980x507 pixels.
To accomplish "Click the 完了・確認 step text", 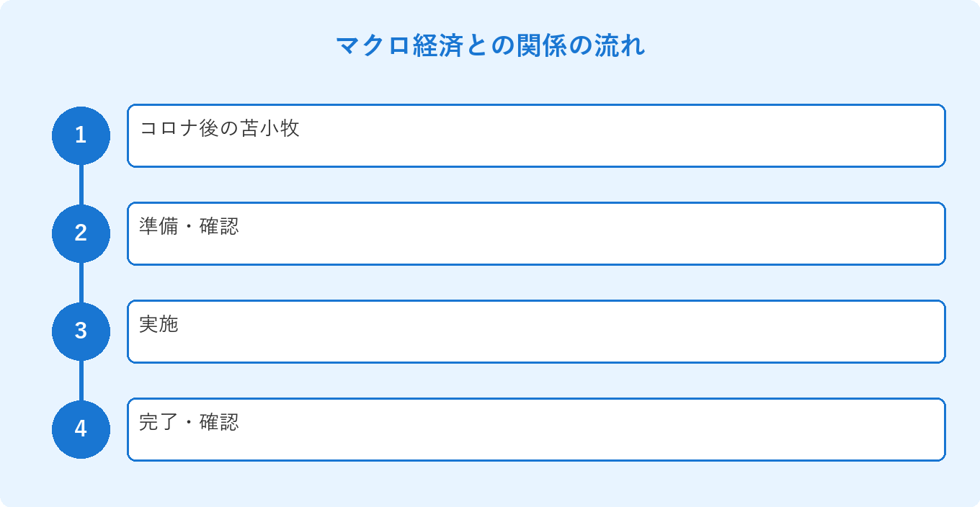I will coord(189,423).
